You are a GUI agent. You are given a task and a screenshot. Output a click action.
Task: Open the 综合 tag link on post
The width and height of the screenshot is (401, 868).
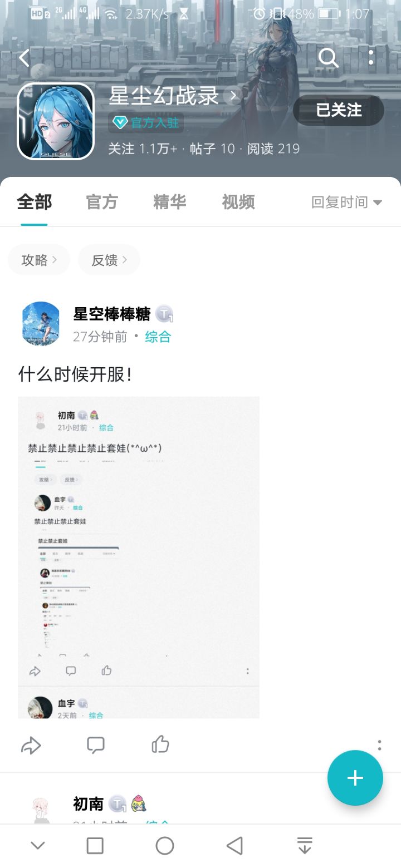click(x=158, y=337)
